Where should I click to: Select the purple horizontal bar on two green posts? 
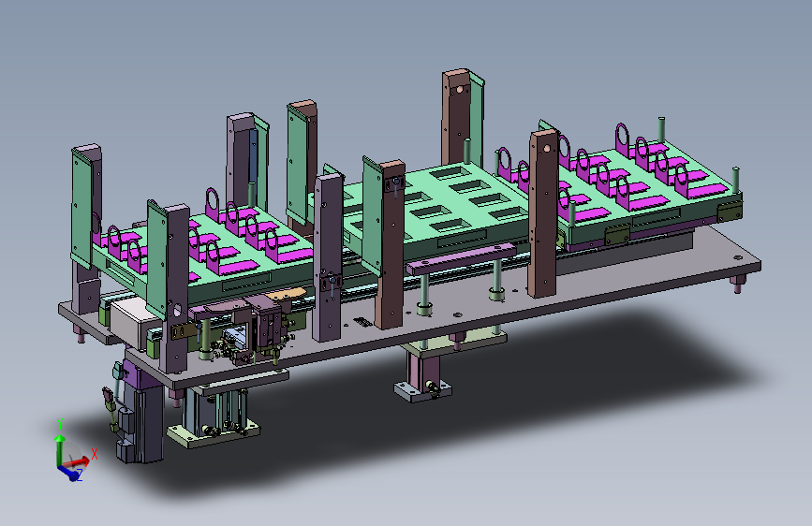[x=461, y=257]
